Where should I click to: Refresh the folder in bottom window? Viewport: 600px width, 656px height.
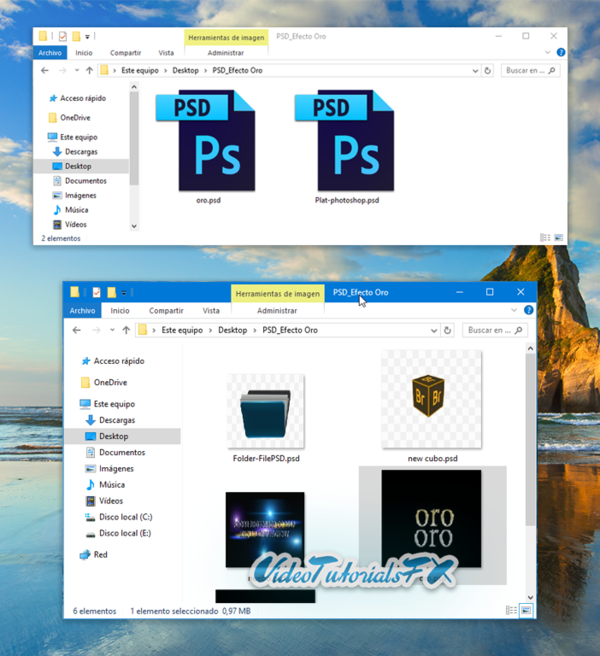pyautogui.click(x=447, y=330)
